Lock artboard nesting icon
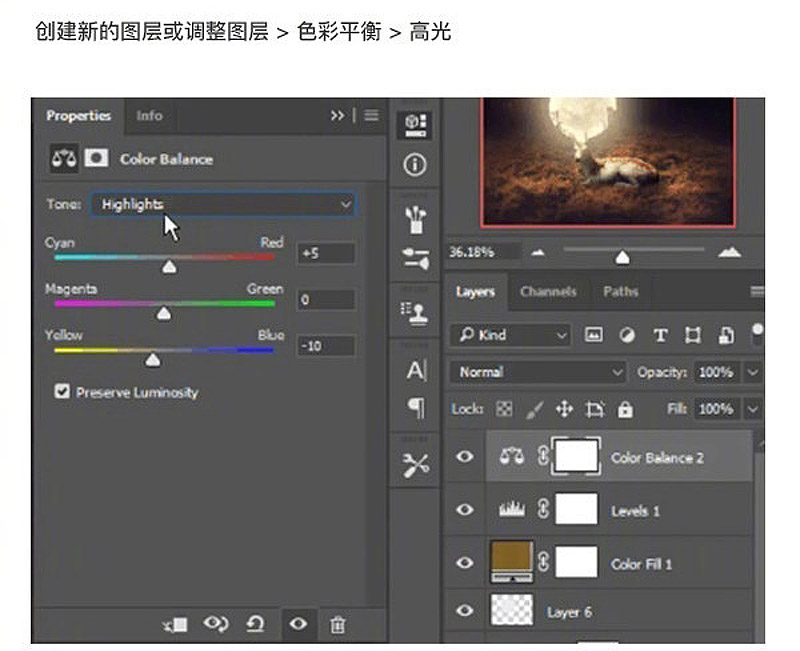The width and height of the screenshot is (800, 651). point(595,409)
